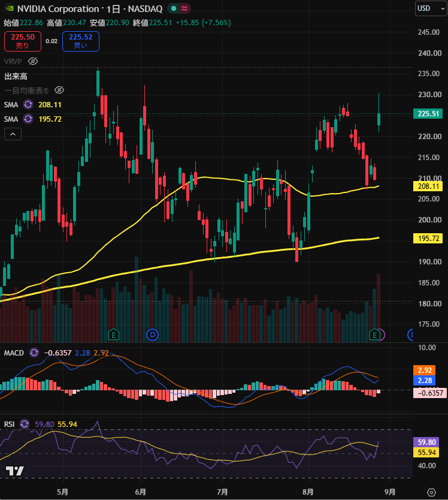Click the TradingView logo watermark icon
The width and height of the screenshot is (448, 500).
(14, 471)
